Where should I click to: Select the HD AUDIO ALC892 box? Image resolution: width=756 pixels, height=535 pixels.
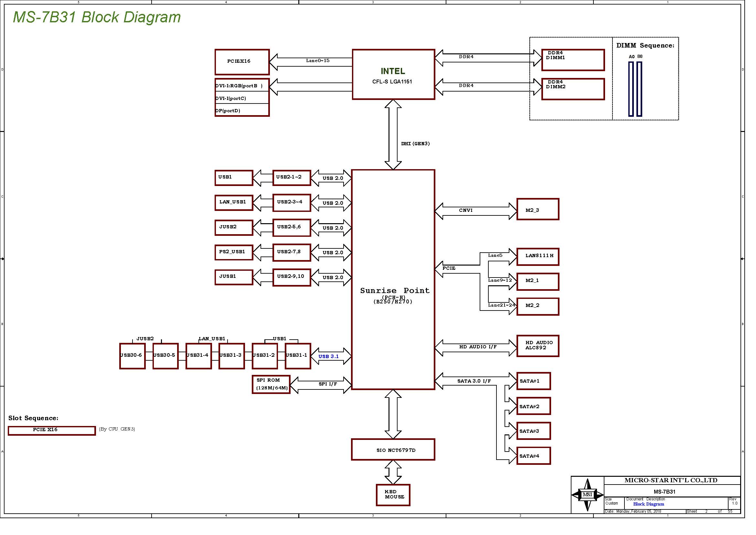click(538, 346)
